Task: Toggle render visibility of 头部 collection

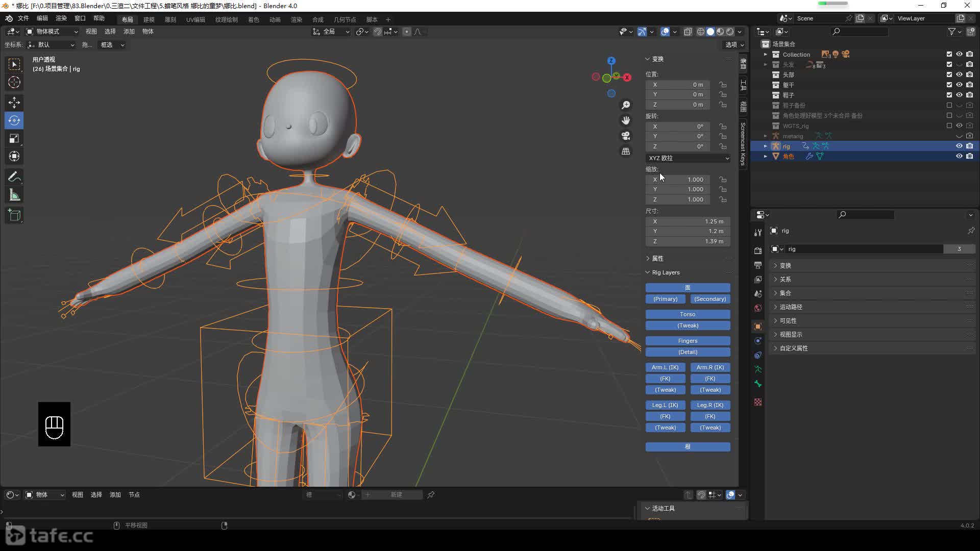Action: pos(970,74)
